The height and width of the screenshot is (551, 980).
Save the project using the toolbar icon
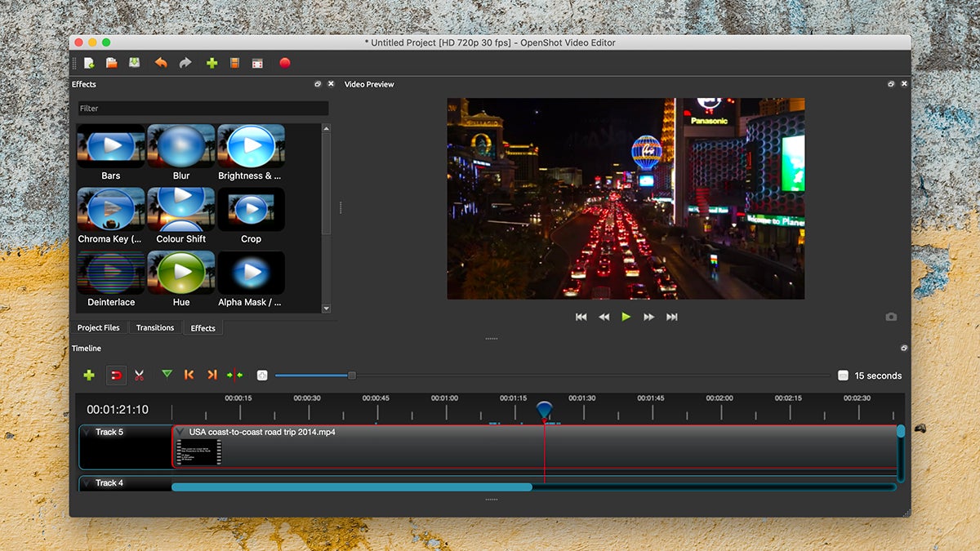point(134,63)
